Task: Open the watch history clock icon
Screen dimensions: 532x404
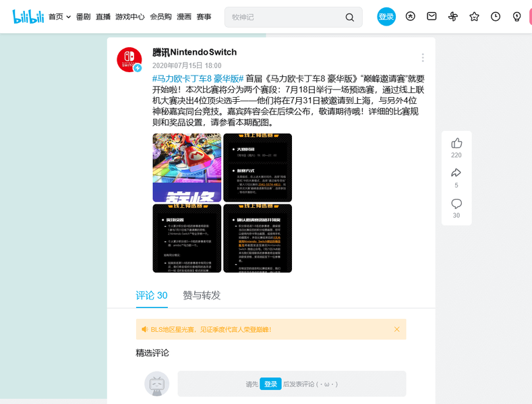Action: 496,16
